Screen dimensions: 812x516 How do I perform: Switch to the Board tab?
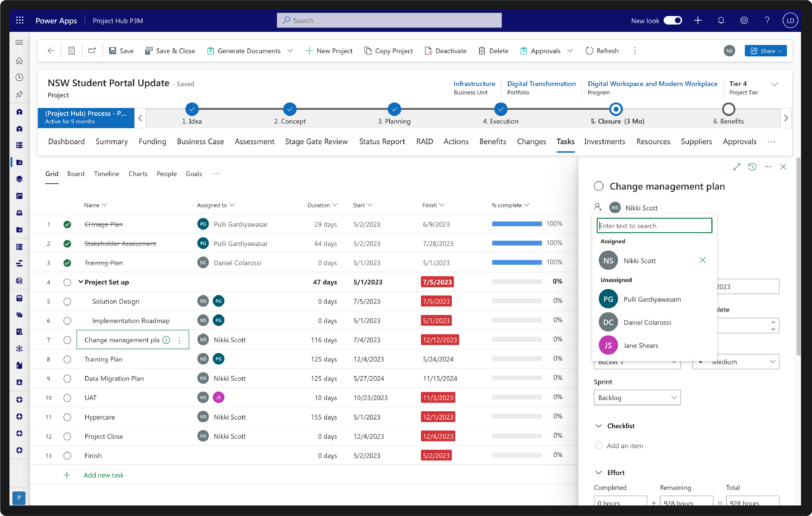coord(75,174)
